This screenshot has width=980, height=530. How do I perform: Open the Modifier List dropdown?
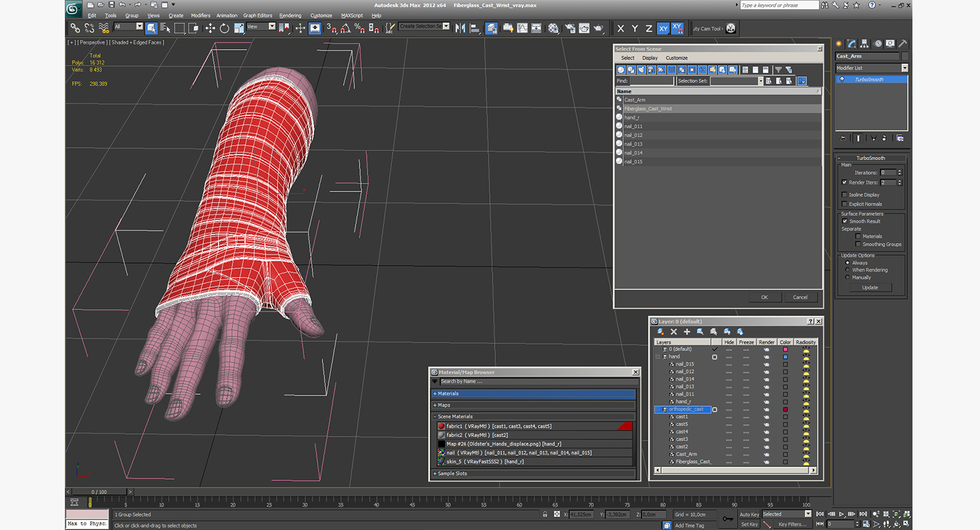click(x=871, y=68)
